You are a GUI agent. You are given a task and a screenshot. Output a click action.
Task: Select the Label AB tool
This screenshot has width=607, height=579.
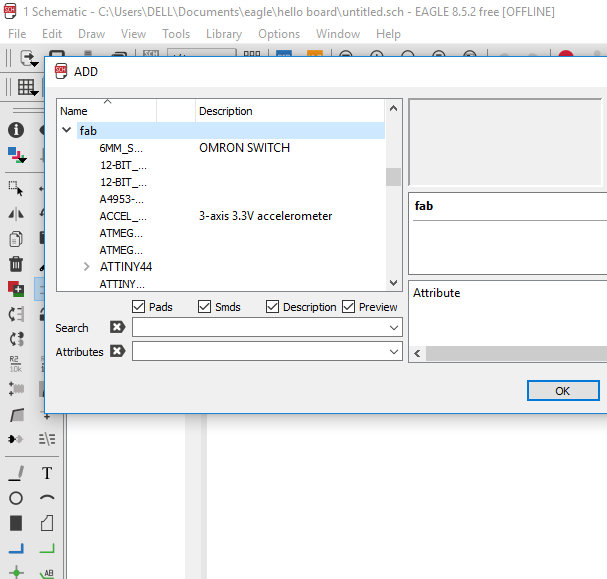pyautogui.click(x=47, y=573)
